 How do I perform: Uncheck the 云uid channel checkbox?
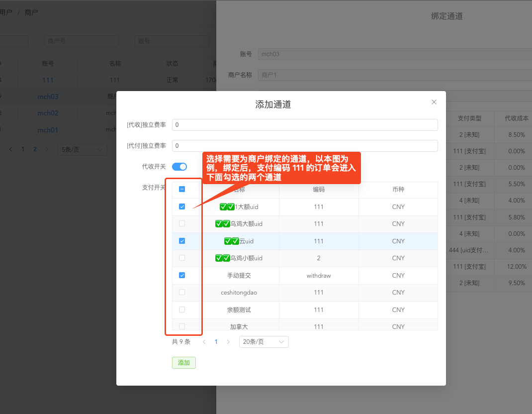182,241
